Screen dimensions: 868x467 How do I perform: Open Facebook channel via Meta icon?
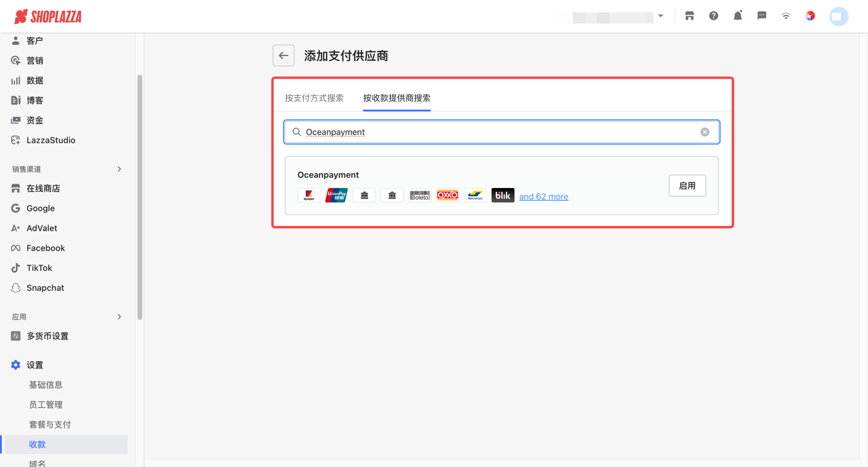(16, 248)
